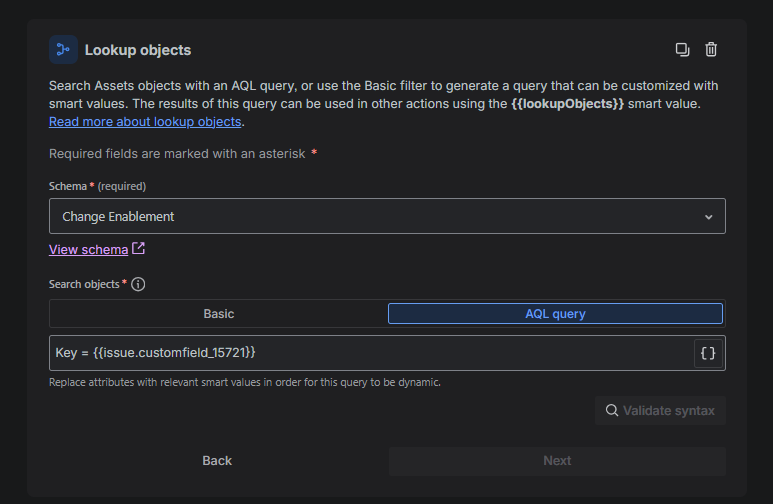Expand the Schema dropdown chevron

coord(708,217)
